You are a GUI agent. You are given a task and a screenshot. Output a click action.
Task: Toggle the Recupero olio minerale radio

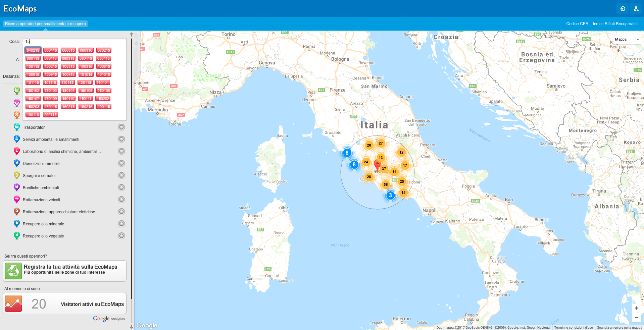click(121, 224)
